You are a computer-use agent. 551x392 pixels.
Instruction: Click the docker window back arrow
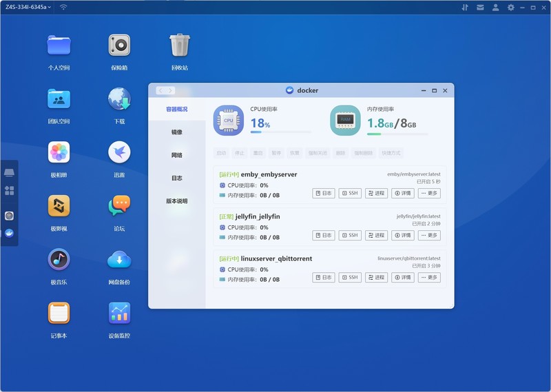[x=160, y=90]
